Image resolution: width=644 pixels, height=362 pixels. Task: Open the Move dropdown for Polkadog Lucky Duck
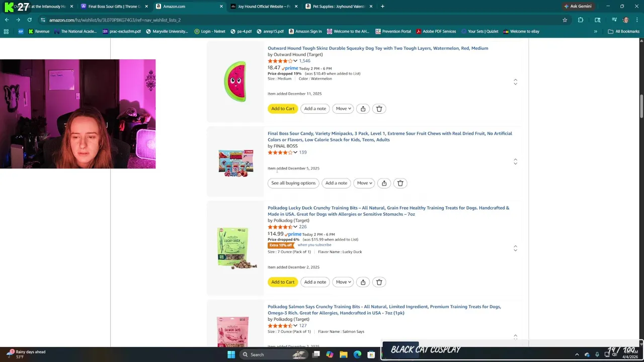point(343,282)
